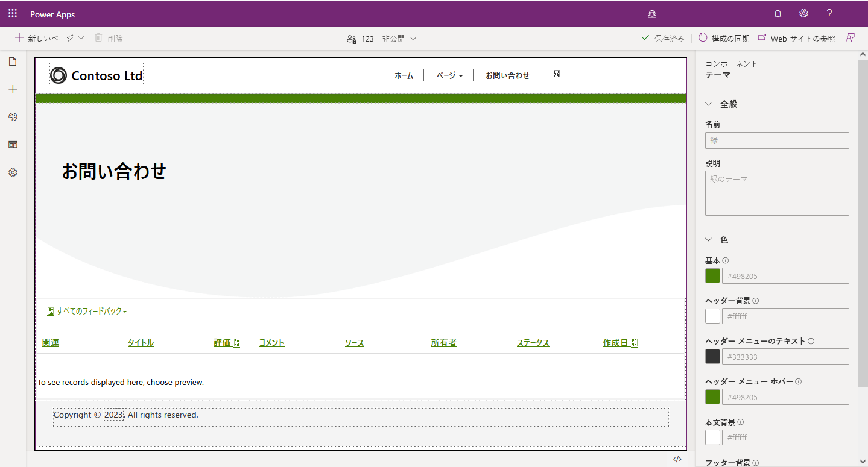Image resolution: width=868 pixels, height=467 pixels.
Task: Open the Themes palette icon in the left sidebar
Action: pos(13,117)
